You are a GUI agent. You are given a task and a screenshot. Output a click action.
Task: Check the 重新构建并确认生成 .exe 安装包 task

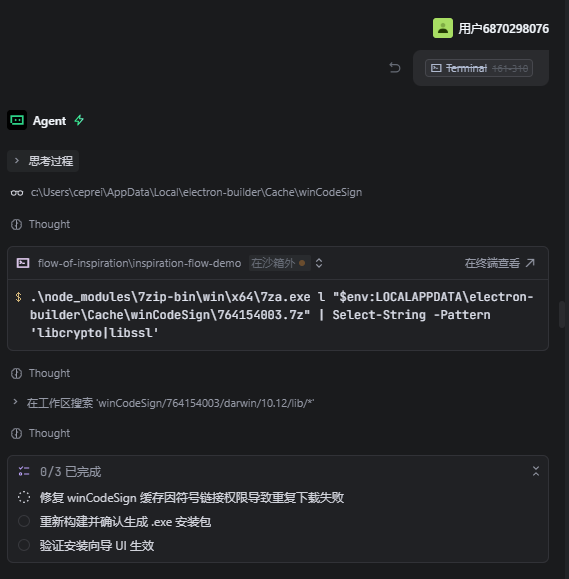[x=24, y=521]
